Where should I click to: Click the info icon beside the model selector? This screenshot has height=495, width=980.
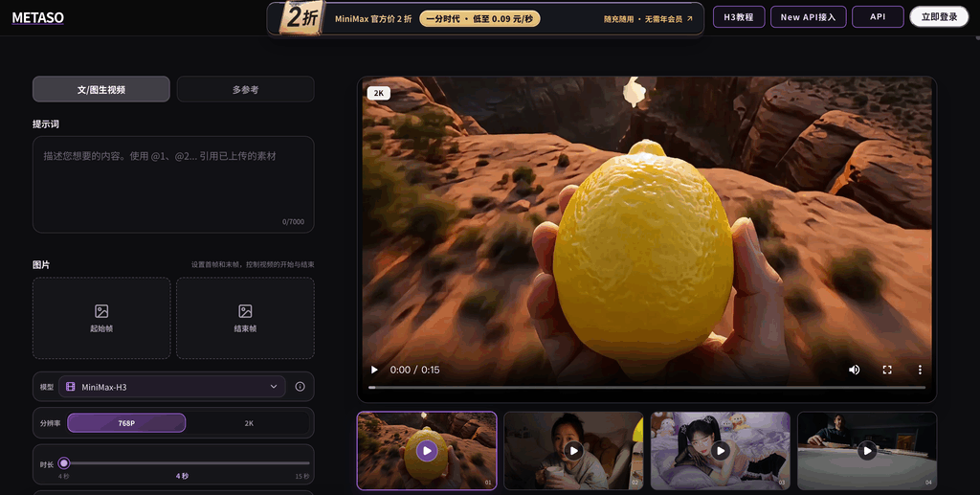tap(300, 387)
